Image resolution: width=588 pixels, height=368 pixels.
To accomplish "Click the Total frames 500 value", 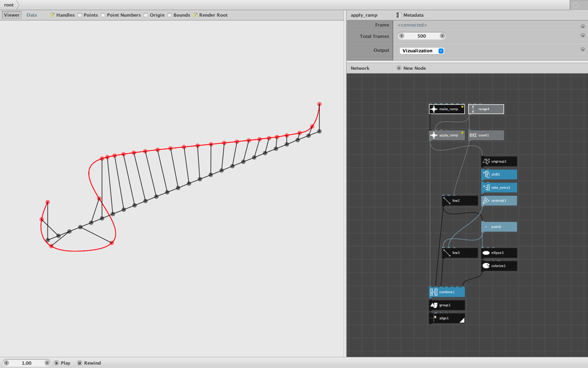I will (x=422, y=36).
